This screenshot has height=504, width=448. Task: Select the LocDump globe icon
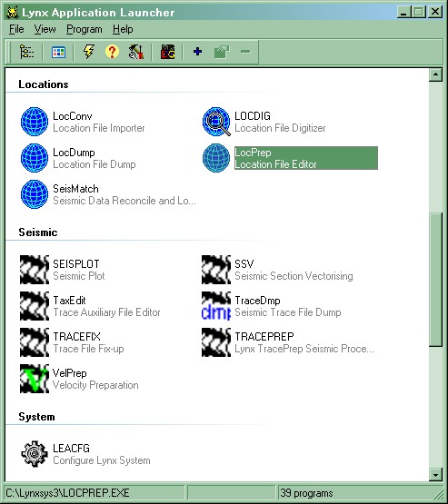(x=35, y=158)
